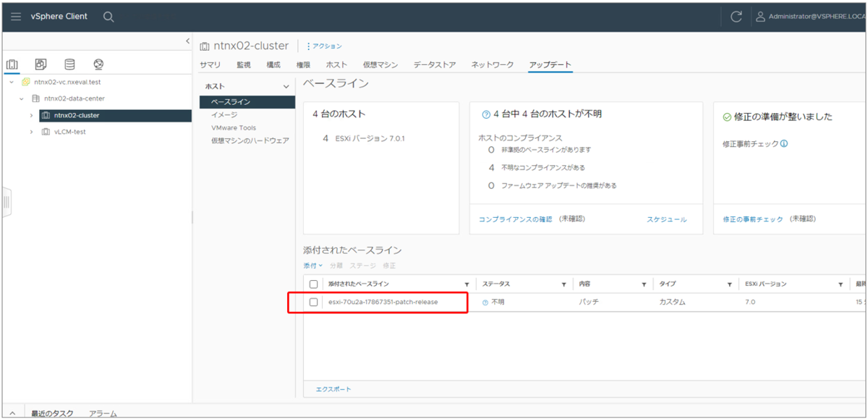Check the esxi-70u2a-17867351-patch-release row checkbox
Image resolution: width=868 pixels, height=419 pixels.
pos(313,302)
